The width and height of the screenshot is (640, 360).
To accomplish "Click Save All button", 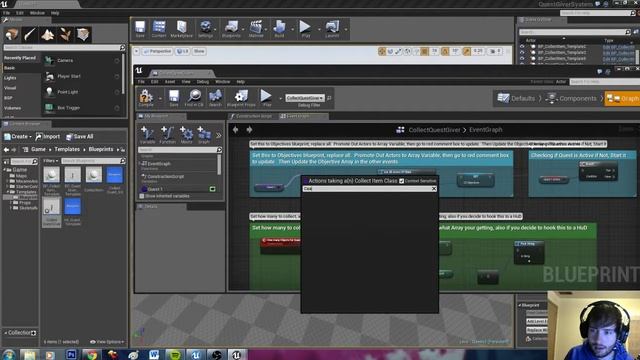I will 80,137.
